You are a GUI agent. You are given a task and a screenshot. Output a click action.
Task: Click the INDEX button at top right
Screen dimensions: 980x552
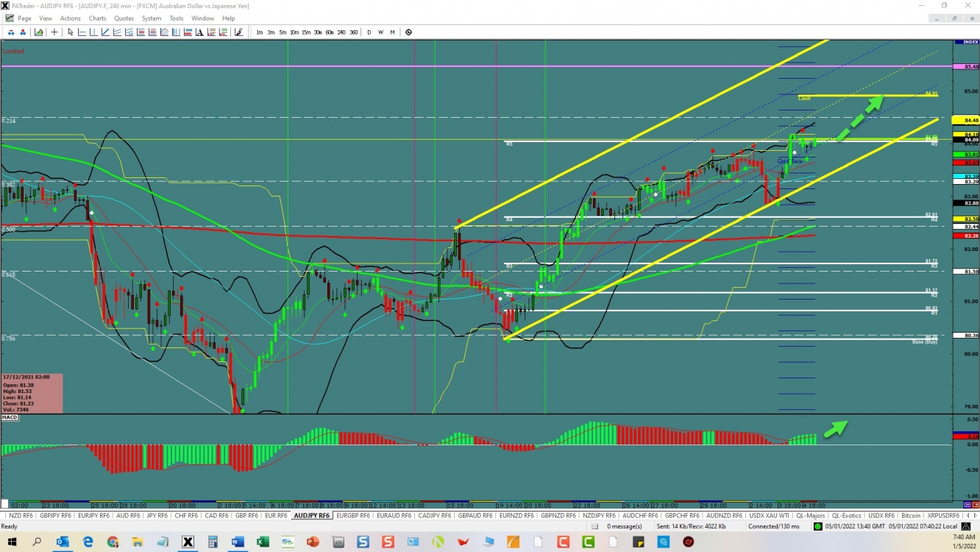(x=965, y=42)
